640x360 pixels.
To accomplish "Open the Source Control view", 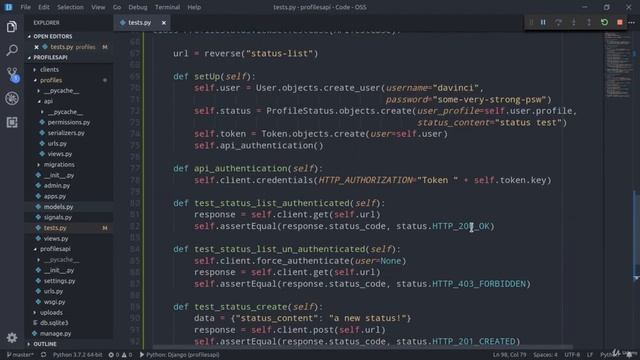I will (x=12, y=74).
